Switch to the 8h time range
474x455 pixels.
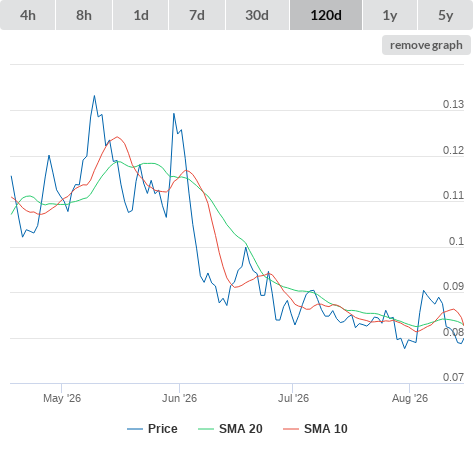click(84, 15)
